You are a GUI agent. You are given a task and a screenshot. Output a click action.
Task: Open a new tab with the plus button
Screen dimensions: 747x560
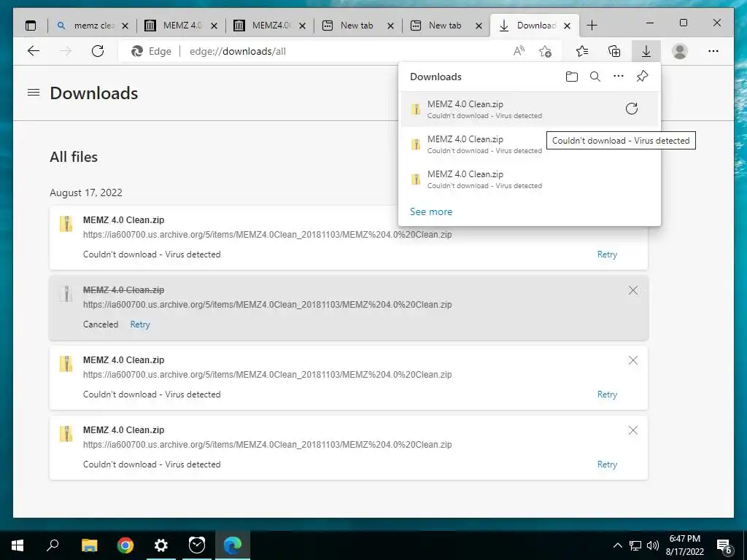click(x=592, y=26)
